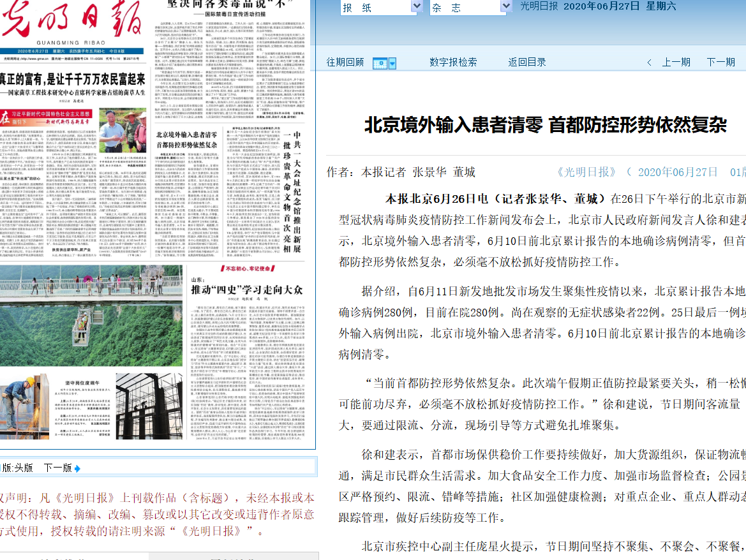Click the photo of men in straw hats
The image size is (746, 560).
click(x=123, y=130)
